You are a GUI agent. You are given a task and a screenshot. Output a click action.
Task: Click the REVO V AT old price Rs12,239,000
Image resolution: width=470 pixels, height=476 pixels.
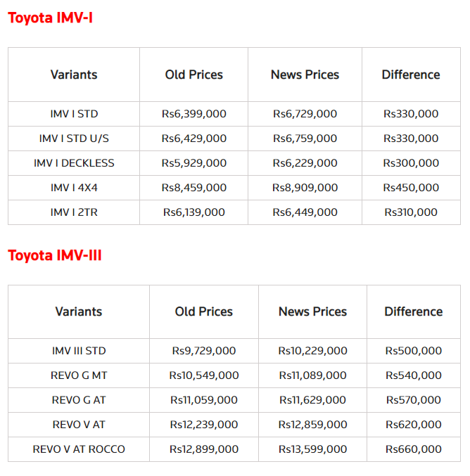pyautogui.click(x=204, y=425)
